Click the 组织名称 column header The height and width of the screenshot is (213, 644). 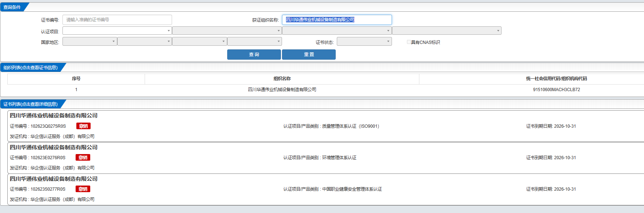click(282, 79)
